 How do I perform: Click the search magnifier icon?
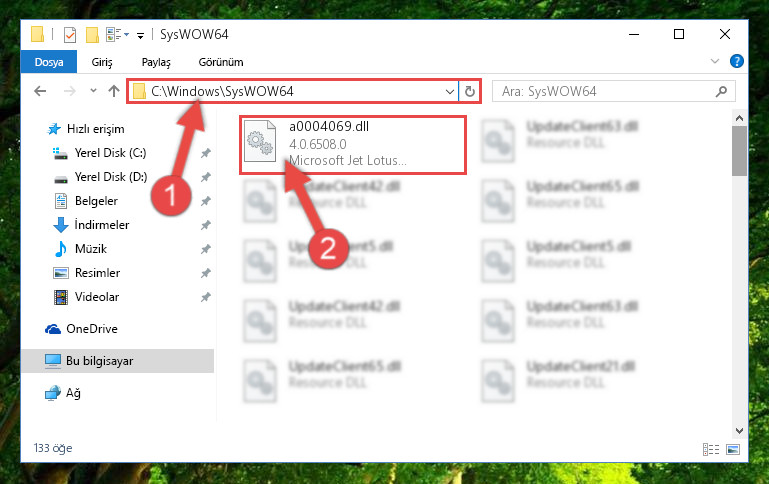721,92
